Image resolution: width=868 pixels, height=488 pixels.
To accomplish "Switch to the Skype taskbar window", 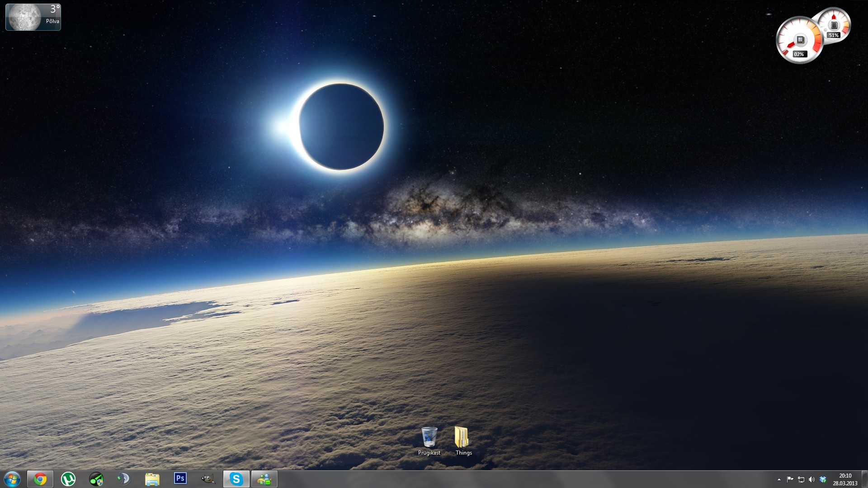I will click(x=236, y=479).
